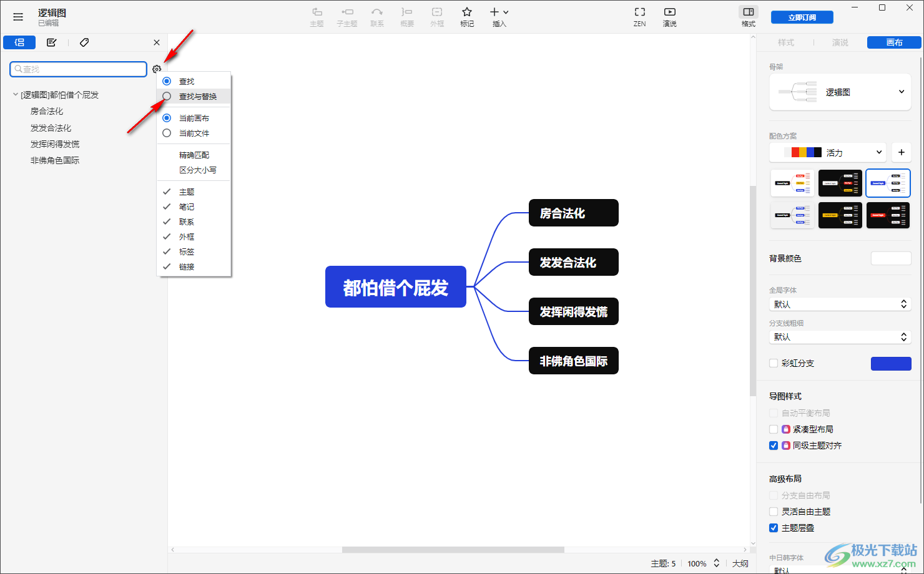Switch to the 演说 tab
Image resolution: width=924 pixels, height=574 pixels.
(x=840, y=42)
